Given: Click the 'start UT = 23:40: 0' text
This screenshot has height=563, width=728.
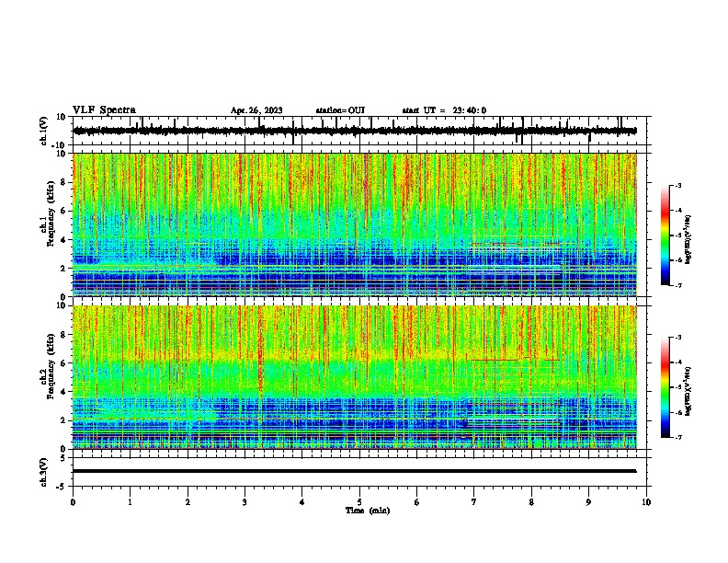Looking at the screenshot, I should (444, 110).
